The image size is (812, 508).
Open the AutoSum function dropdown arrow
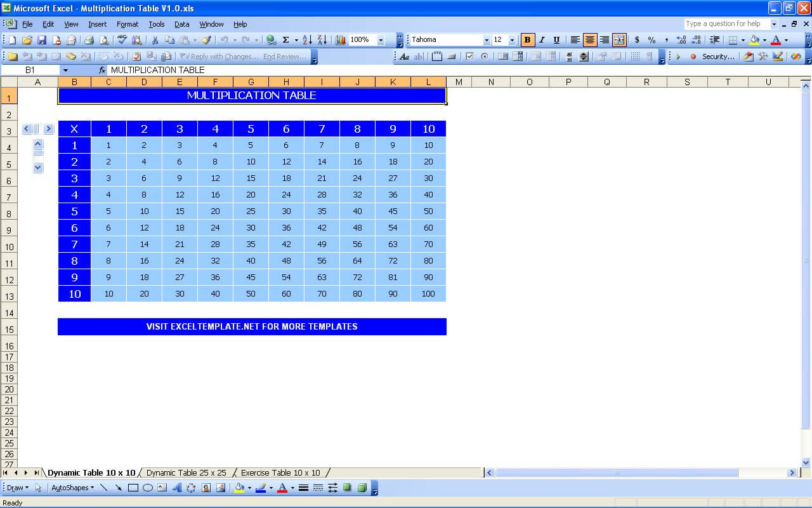click(x=296, y=40)
